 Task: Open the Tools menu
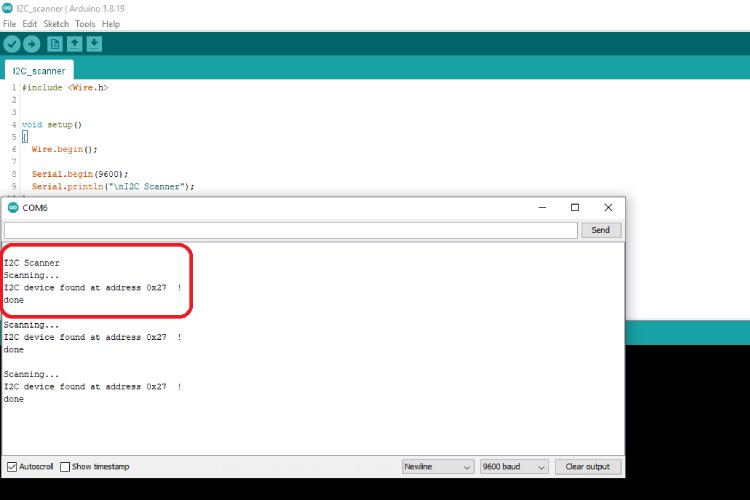pos(85,23)
